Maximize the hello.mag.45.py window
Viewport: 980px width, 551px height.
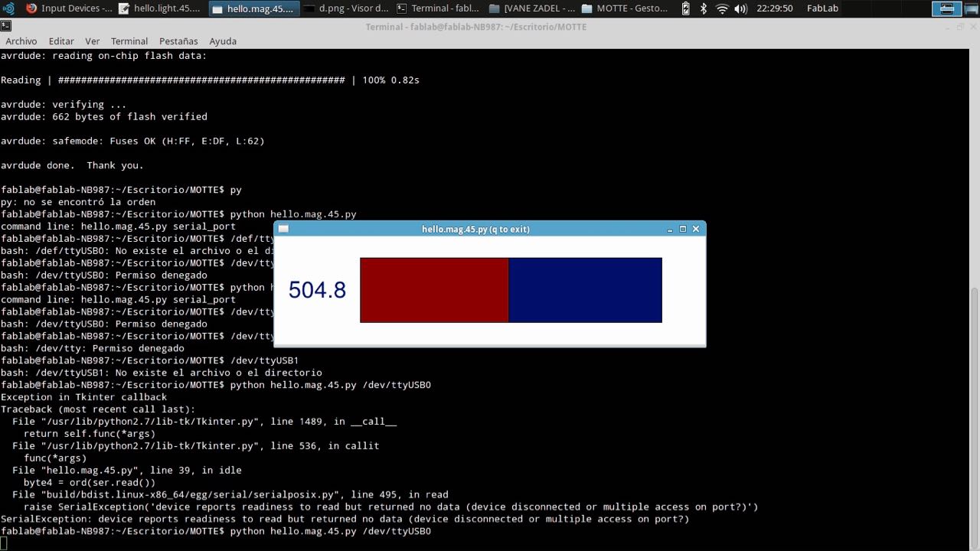point(683,229)
